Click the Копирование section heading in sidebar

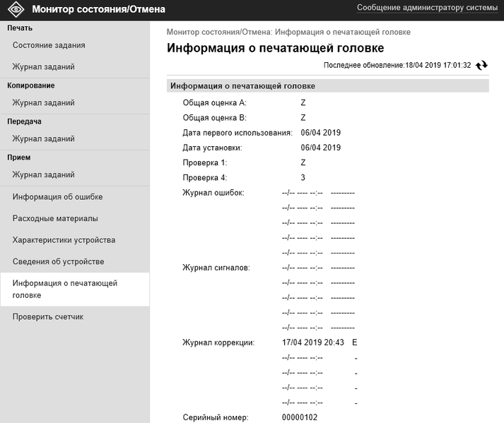coord(31,85)
